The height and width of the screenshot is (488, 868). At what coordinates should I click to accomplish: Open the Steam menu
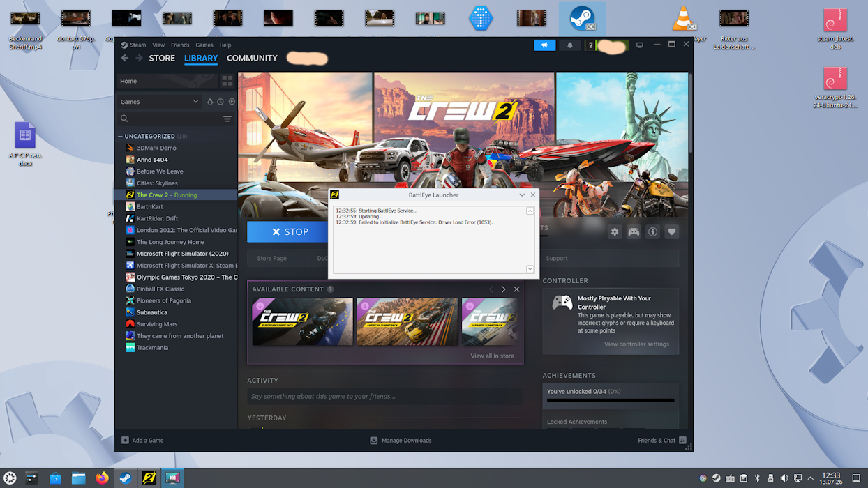[138, 45]
